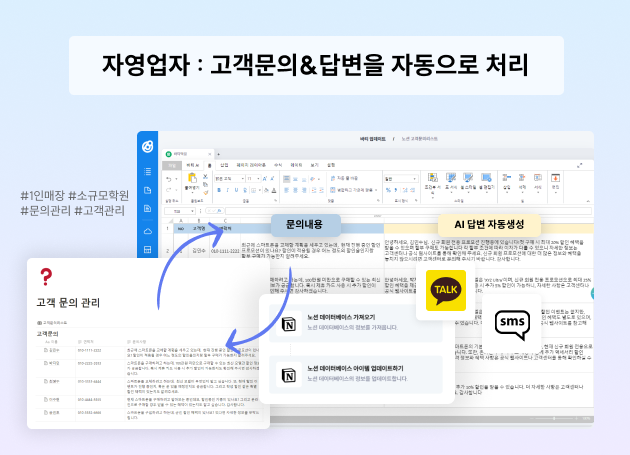Open the Paste options dropdown arrow
Viewport: 630px width, 455px height.
pos(192,193)
